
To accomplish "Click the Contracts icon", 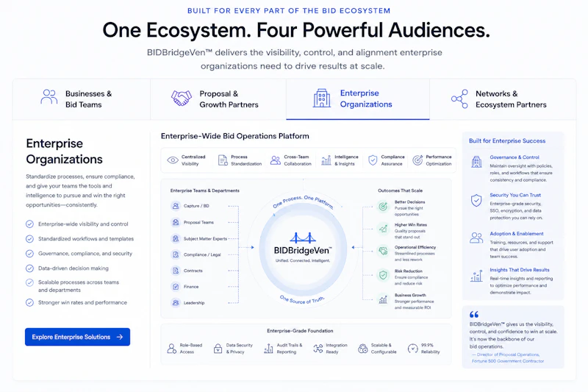I will tap(176, 271).
